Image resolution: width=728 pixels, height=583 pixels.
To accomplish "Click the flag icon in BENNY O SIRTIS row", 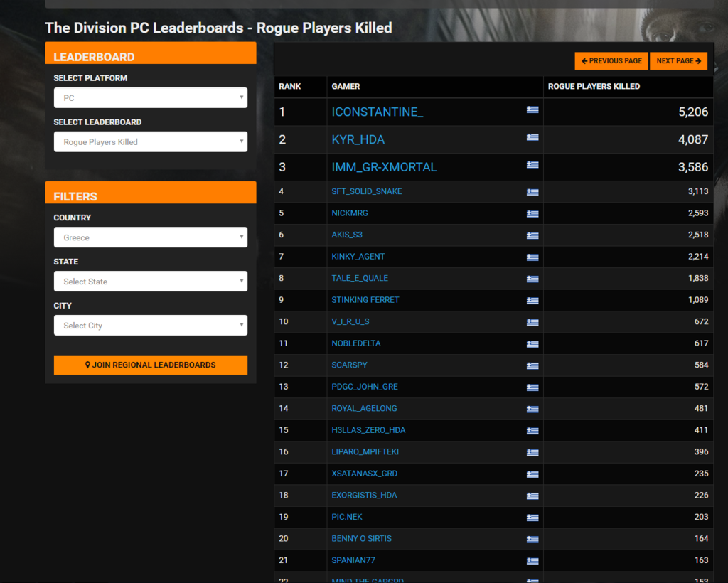I will point(532,540).
